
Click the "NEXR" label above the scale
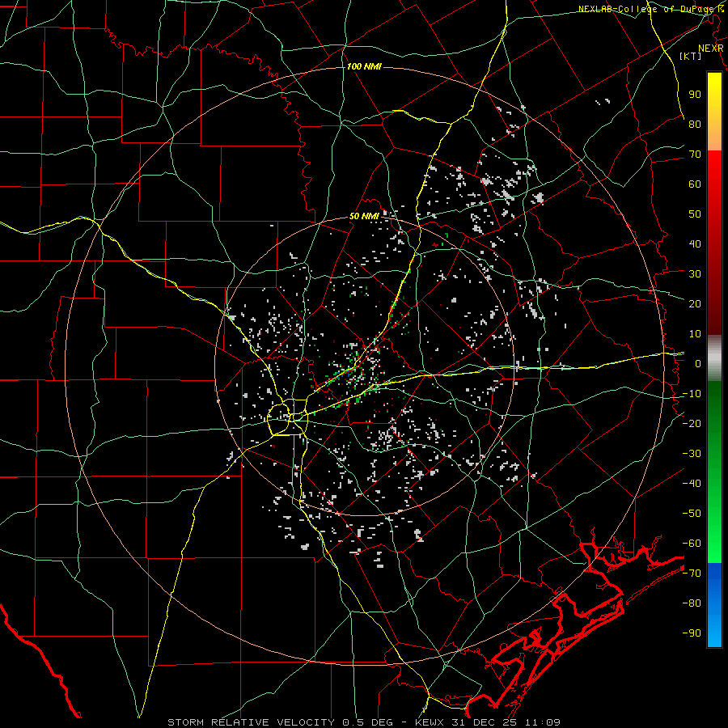[x=711, y=49]
